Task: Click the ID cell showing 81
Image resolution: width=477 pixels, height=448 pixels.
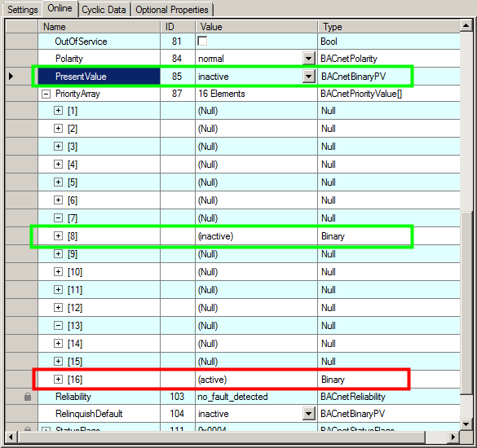Action: pos(178,42)
